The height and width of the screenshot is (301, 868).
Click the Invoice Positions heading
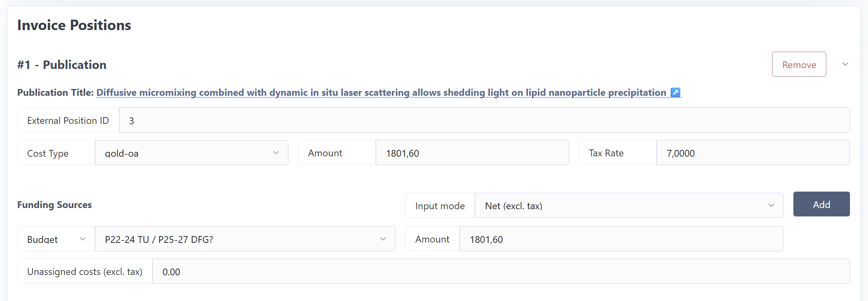click(x=74, y=25)
